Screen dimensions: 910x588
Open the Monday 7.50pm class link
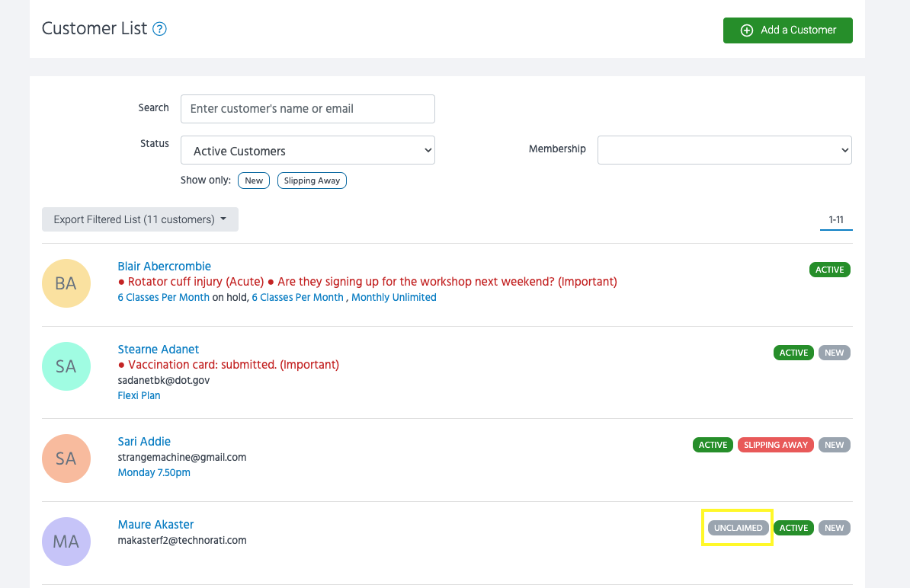pyautogui.click(x=154, y=472)
